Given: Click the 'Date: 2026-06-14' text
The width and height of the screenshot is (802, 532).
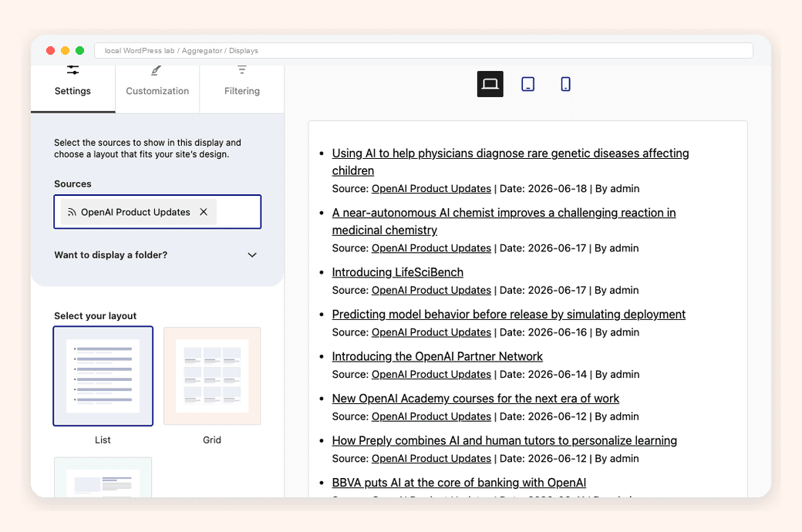Looking at the screenshot, I should [x=543, y=374].
